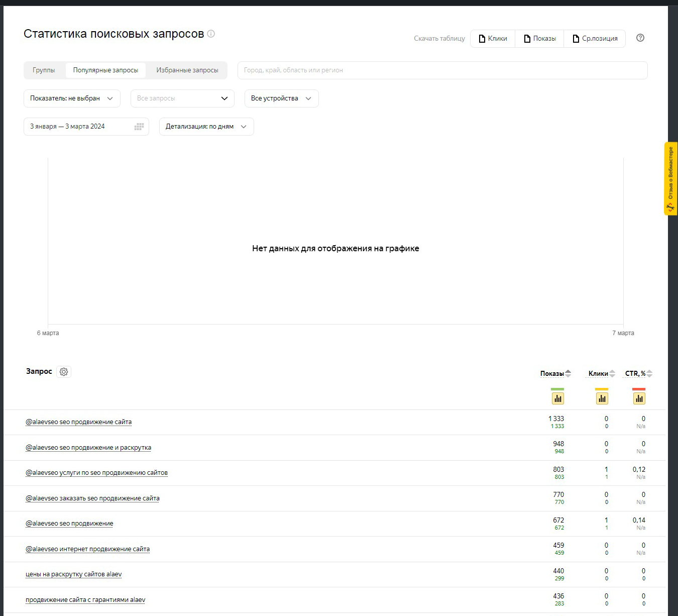Toggle the Клики chart icon
Viewport: 678px width, 616px height.
pos(602,398)
